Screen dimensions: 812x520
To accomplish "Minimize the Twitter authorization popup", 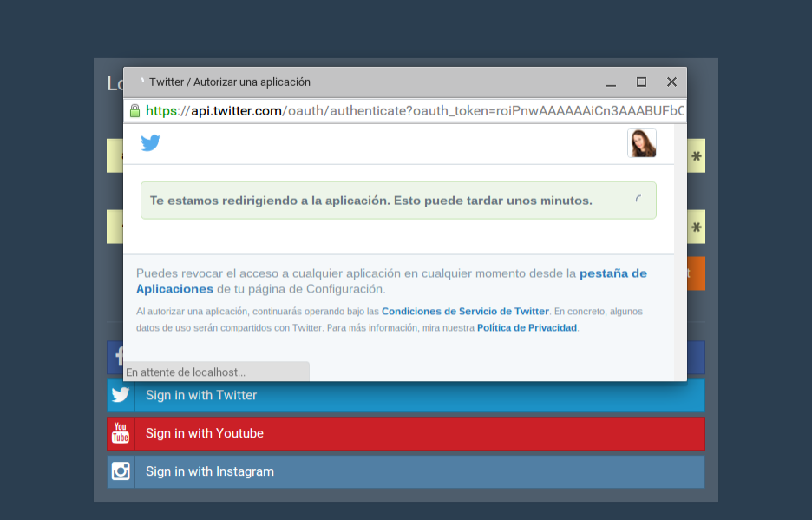I will [611, 82].
